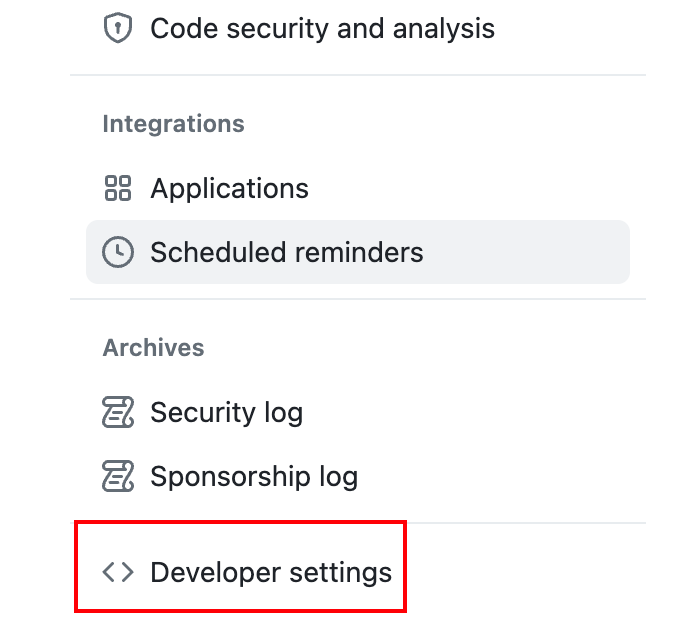Click the scroll icon next to Sponsorship log
This screenshot has width=698, height=634.
coord(118,476)
